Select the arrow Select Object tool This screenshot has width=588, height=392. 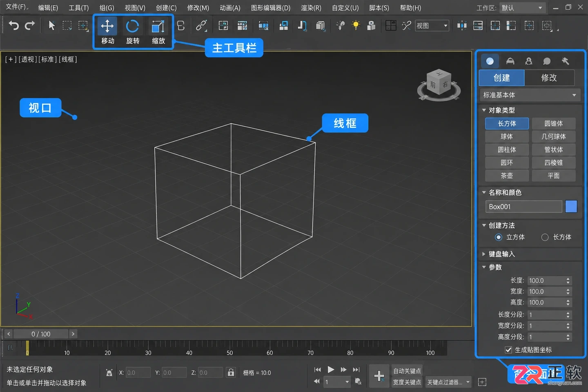click(51, 26)
